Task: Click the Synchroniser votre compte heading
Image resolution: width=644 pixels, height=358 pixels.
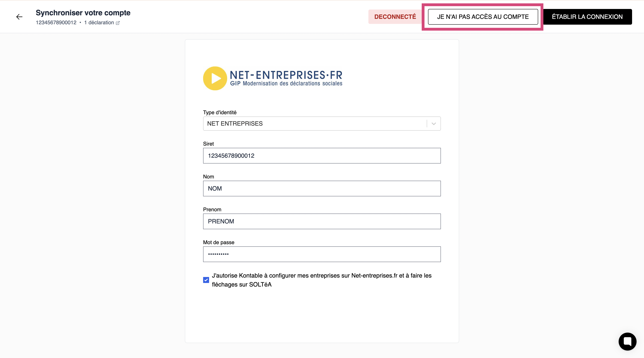Action: click(x=83, y=13)
